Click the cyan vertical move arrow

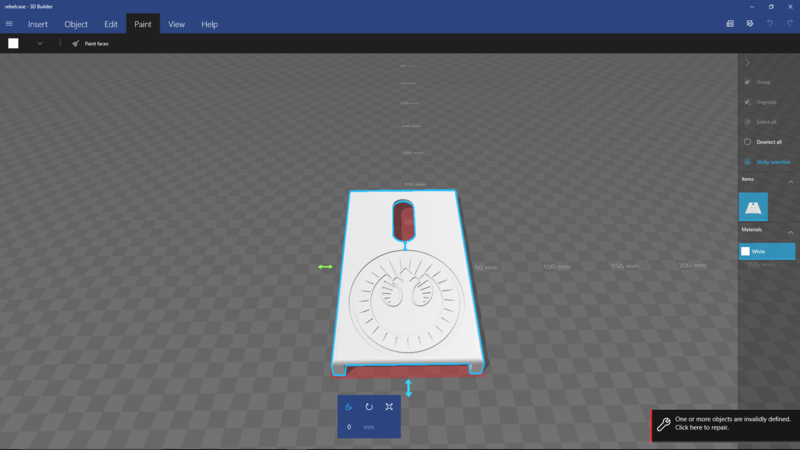click(x=408, y=388)
